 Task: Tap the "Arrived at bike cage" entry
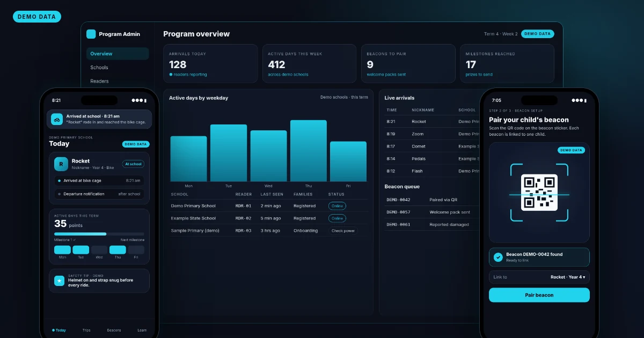pyautogui.click(x=99, y=181)
